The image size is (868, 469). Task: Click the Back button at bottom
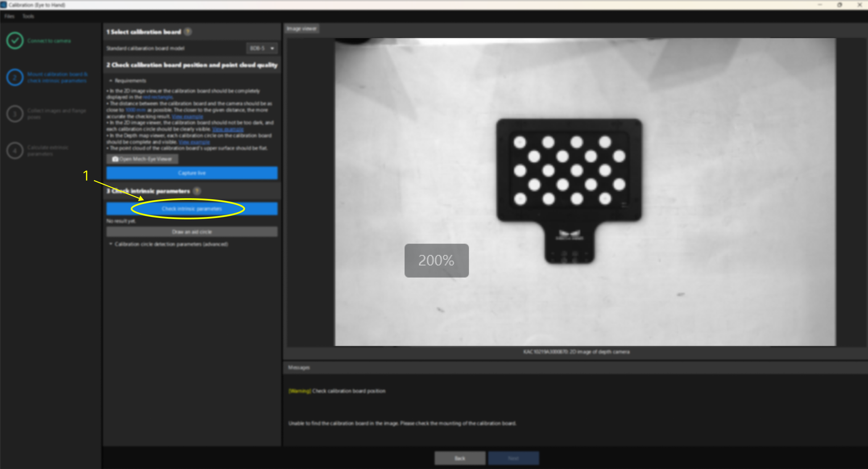tap(460, 458)
